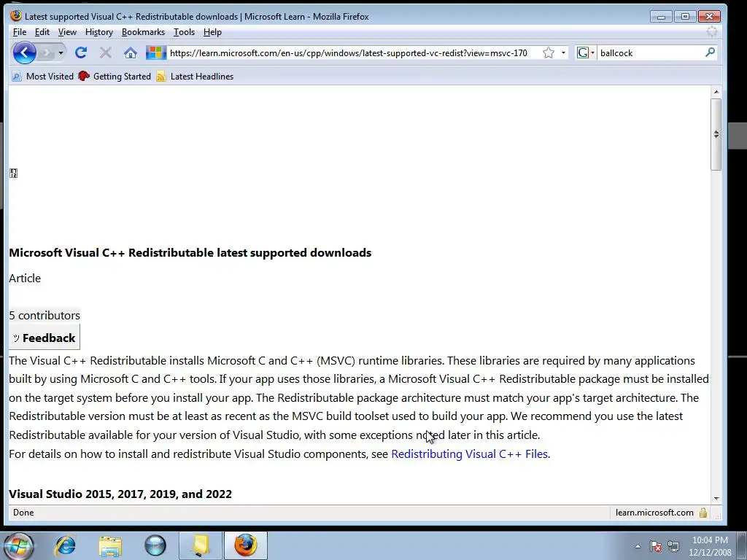The height and width of the screenshot is (560, 747).
Task: Reload the current page
Action: pos(80,52)
